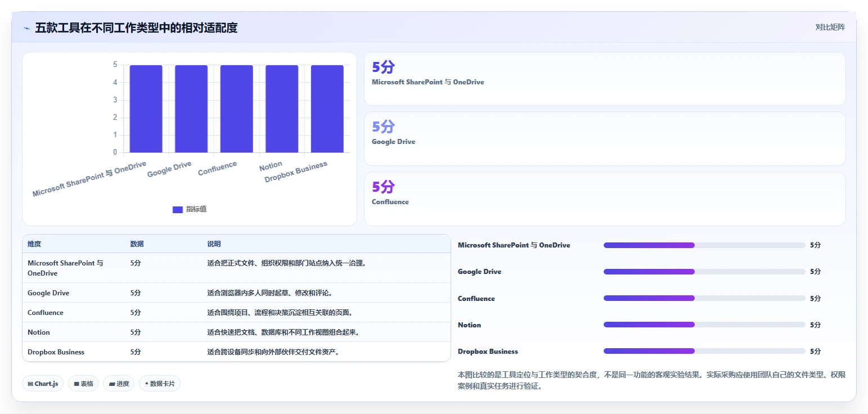Viewport: 868px width, 414px height.
Task: Select the Chart.js chip
Action: click(x=43, y=384)
